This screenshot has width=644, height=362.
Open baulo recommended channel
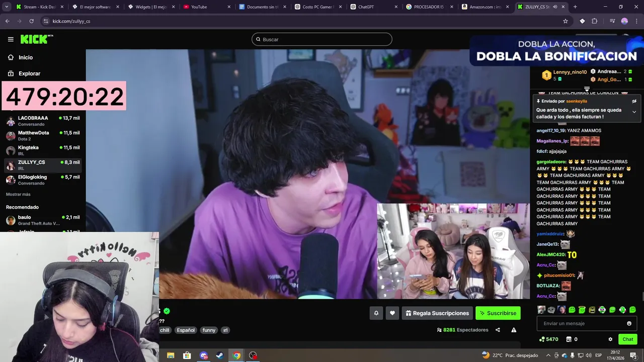43,220
